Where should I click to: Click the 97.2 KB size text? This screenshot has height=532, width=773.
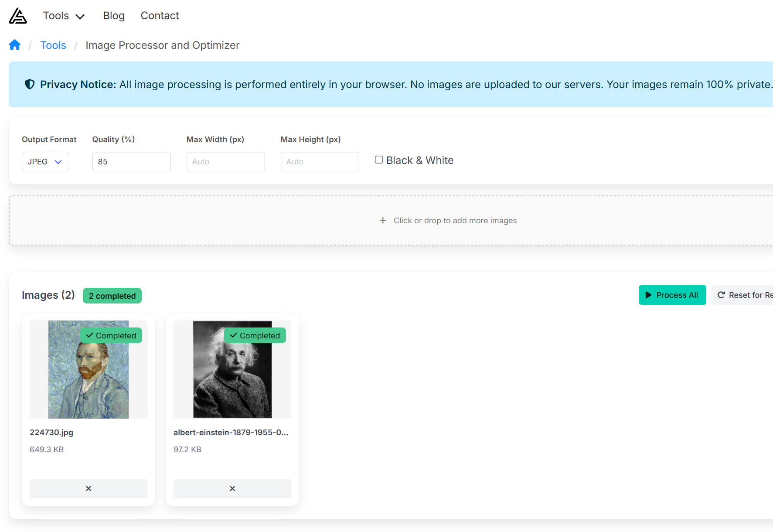187,450
